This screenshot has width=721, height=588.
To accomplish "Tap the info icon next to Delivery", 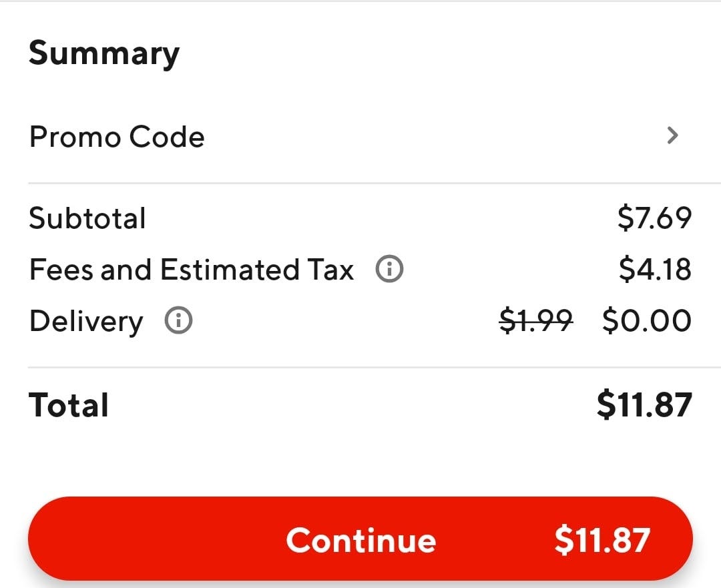I will 178,322.
